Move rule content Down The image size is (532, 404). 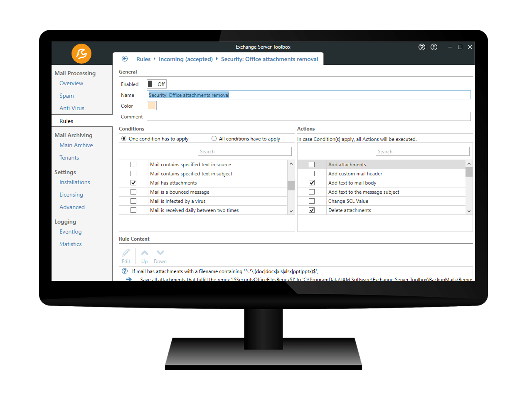coord(160,256)
